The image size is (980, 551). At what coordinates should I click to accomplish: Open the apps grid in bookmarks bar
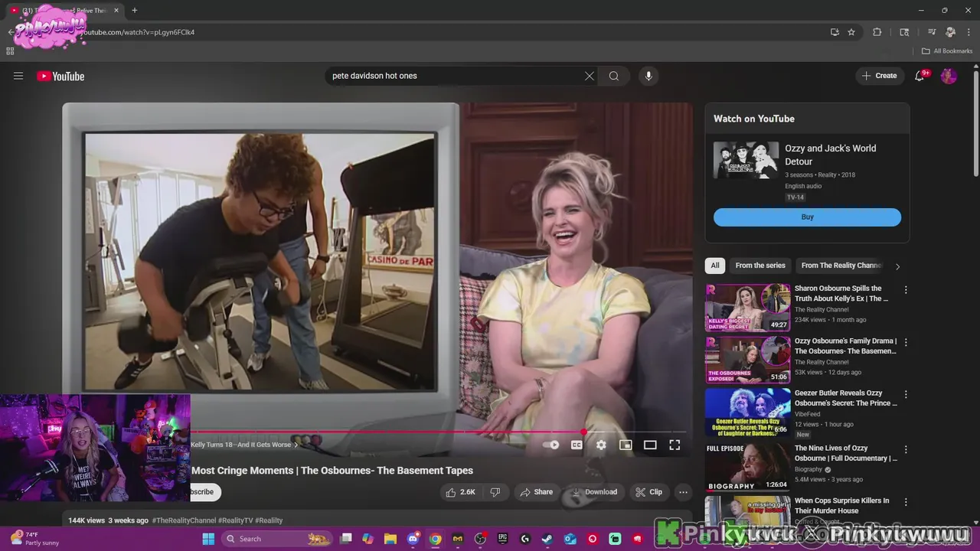tap(10, 51)
